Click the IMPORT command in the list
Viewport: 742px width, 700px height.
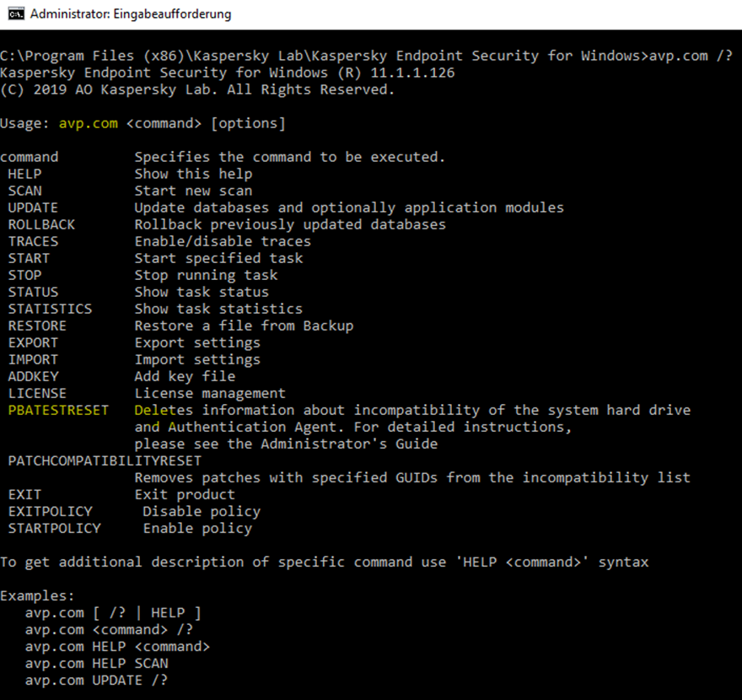coord(33,359)
